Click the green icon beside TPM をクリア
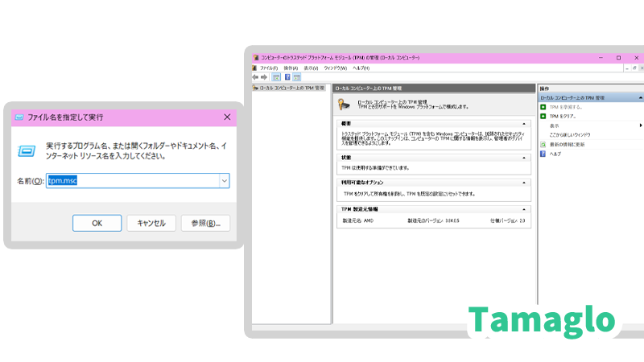644x362 pixels. (543, 116)
